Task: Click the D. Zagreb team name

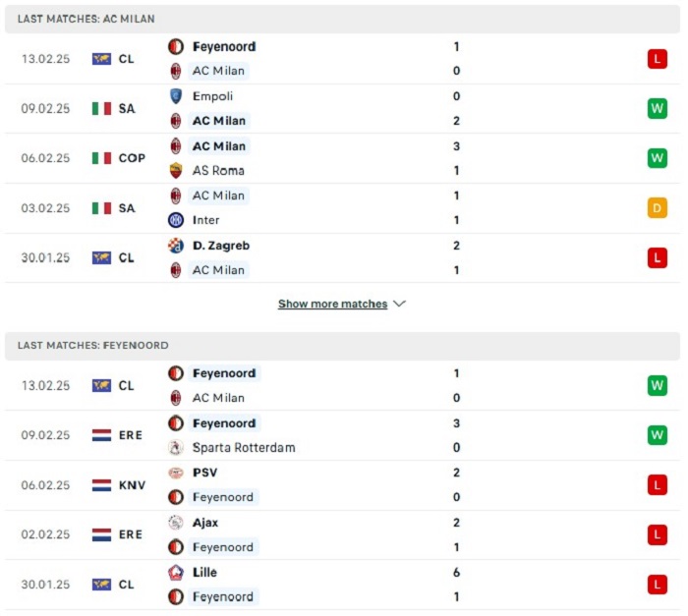Action: [221, 246]
